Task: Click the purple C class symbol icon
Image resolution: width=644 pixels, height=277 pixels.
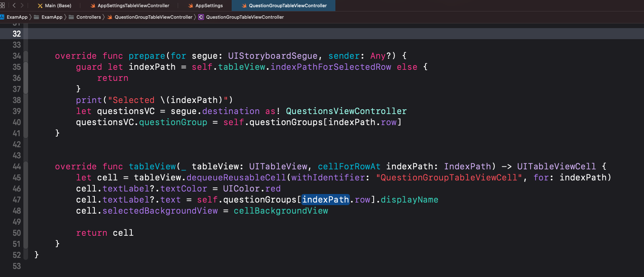Action: click(x=201, y=17)
